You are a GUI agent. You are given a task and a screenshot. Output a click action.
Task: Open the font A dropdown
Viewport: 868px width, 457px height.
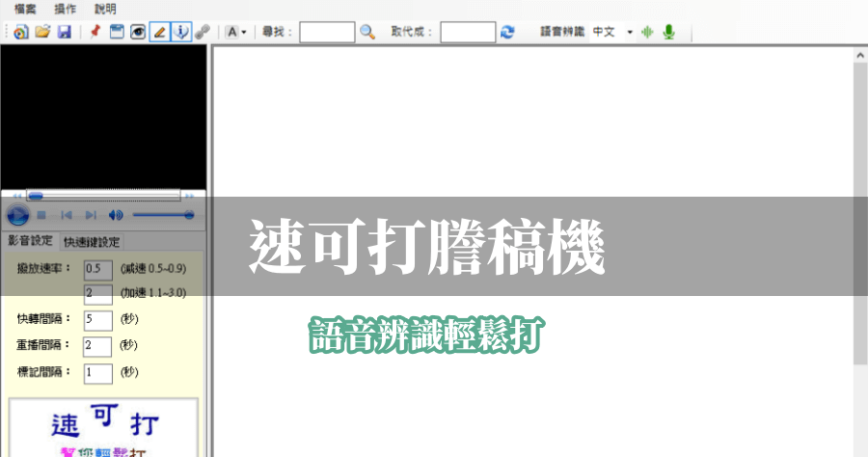click(x=236, y=32)
